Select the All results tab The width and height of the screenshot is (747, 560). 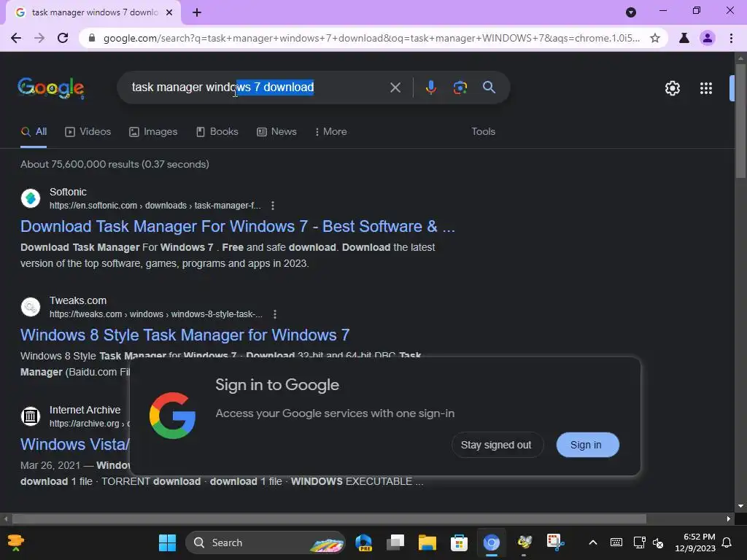click(34, 132)
